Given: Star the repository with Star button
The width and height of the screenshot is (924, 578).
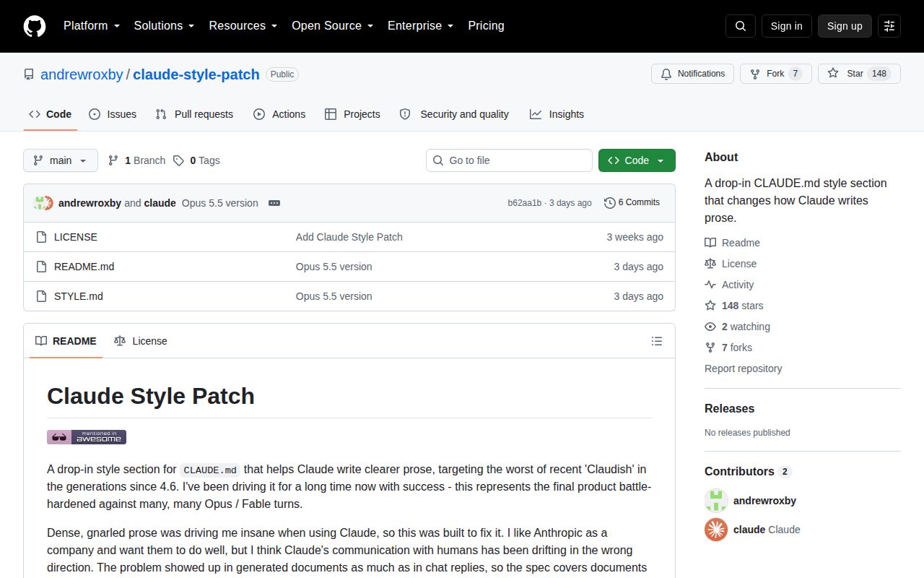Looking at the screenshot, I should pos(859,74).
